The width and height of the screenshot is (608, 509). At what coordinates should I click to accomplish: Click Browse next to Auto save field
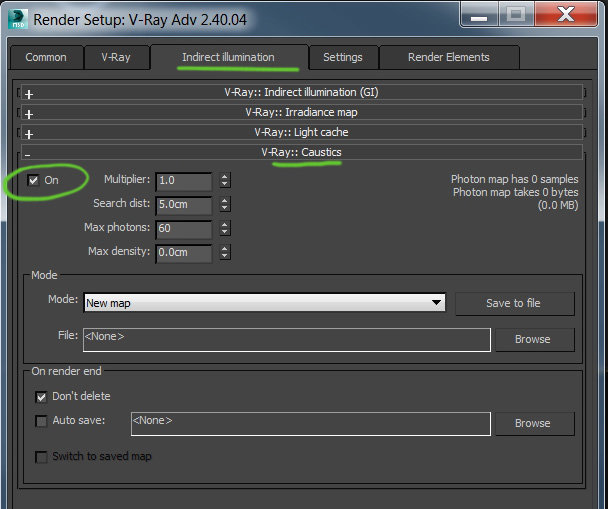click(533, 423)
